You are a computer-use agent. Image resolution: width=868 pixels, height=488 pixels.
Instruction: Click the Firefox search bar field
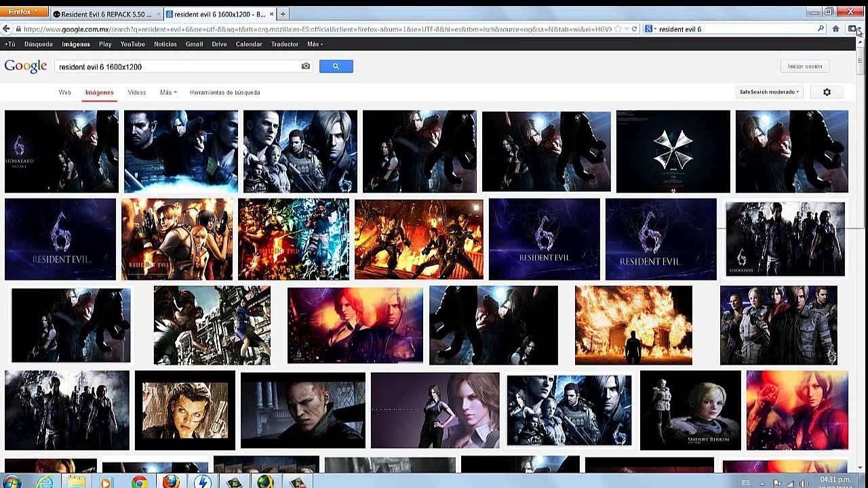pos(736,29)
